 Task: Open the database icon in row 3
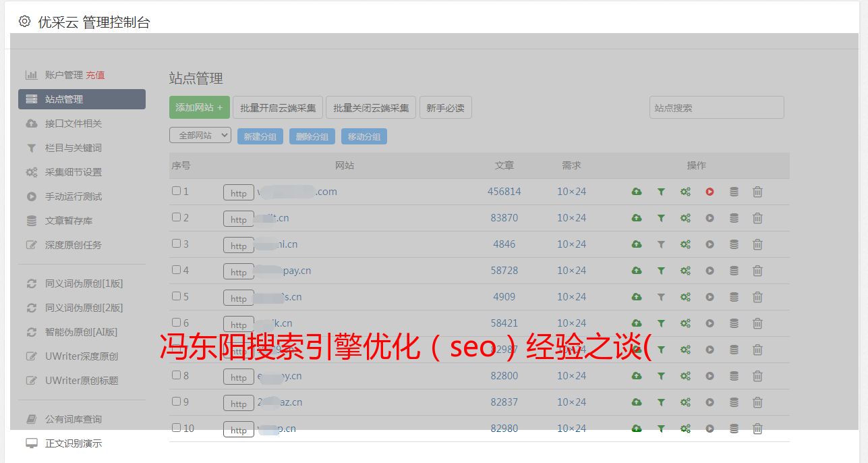pos(734,244)
